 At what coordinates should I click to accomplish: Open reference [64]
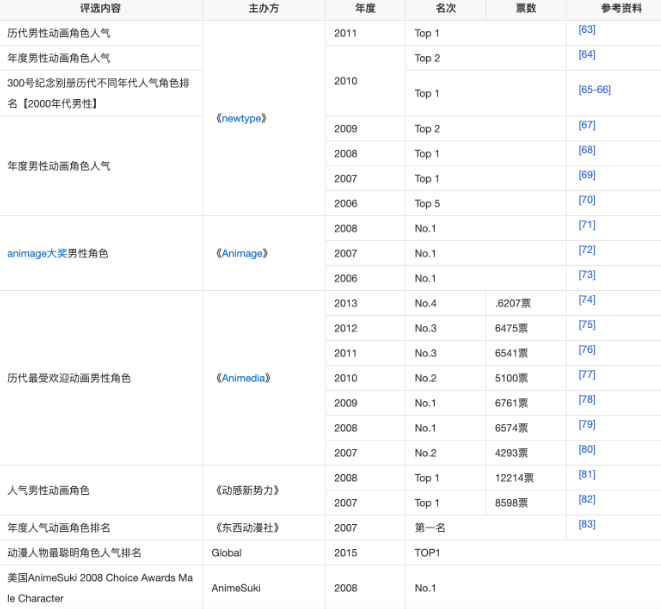587,54
